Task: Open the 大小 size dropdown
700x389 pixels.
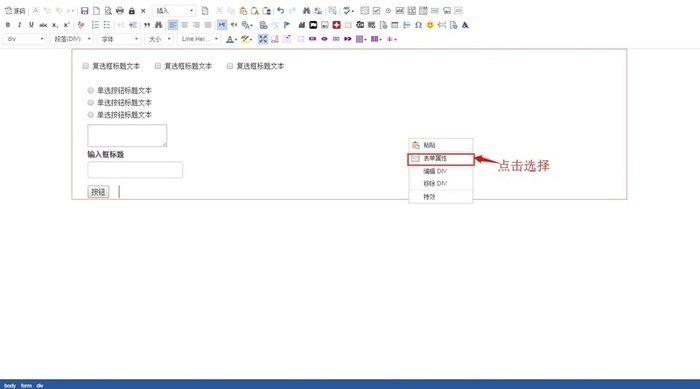Action: coord(159,39)
